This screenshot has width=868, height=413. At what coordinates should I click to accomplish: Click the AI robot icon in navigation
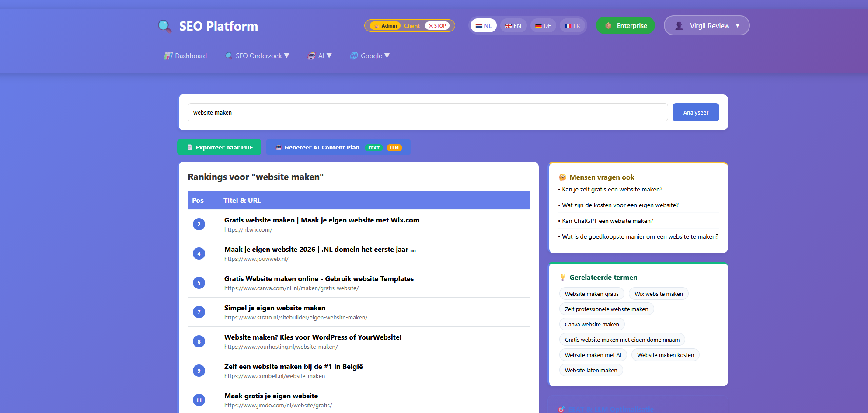point(311,56)
